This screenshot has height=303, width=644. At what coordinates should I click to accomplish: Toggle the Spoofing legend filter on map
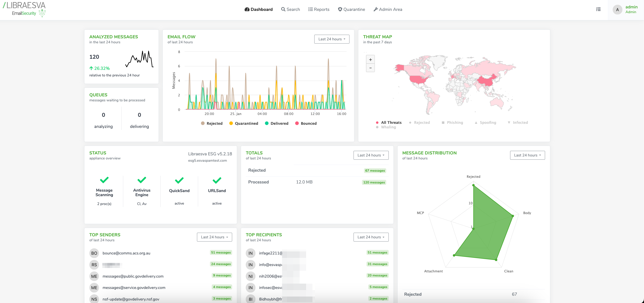point(487,122)
